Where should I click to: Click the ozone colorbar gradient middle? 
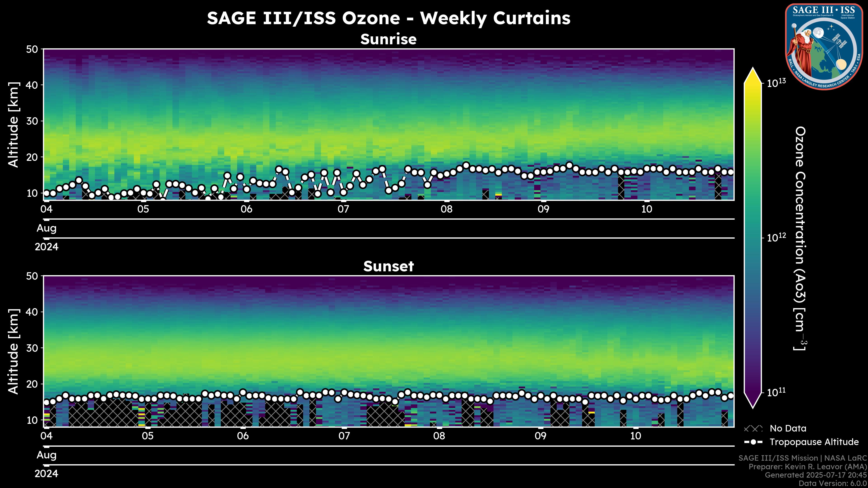coord(753,237)
